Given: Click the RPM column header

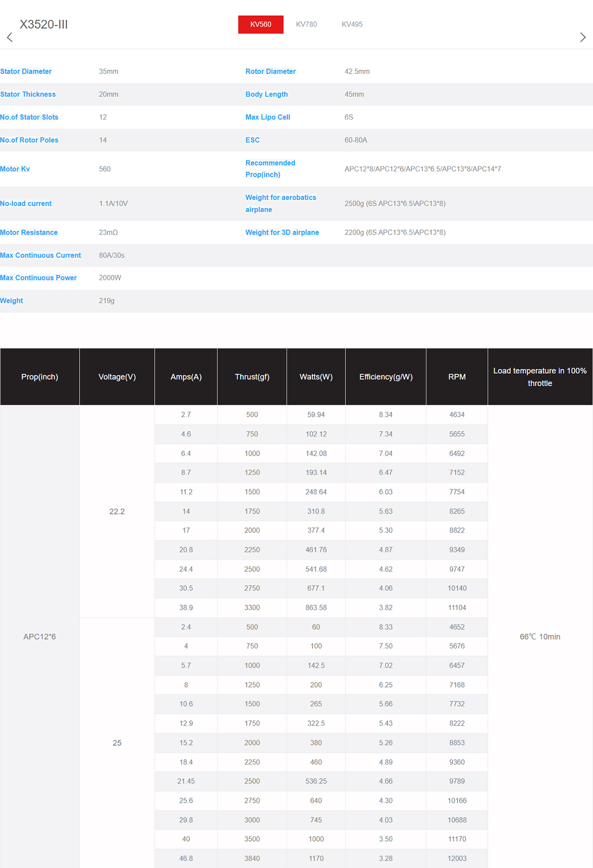Looking at the screenshot, I should coord(457,377).
